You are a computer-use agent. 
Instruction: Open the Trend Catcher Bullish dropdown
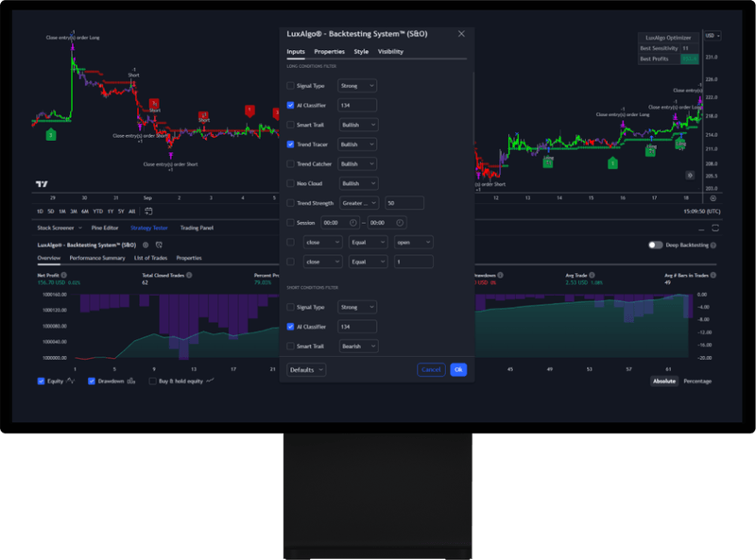(357, 164)
